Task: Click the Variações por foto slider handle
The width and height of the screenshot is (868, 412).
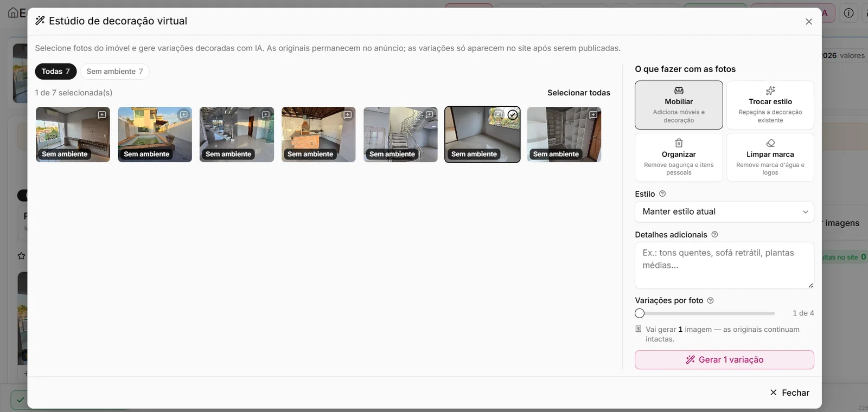Action: pos(640,313)
